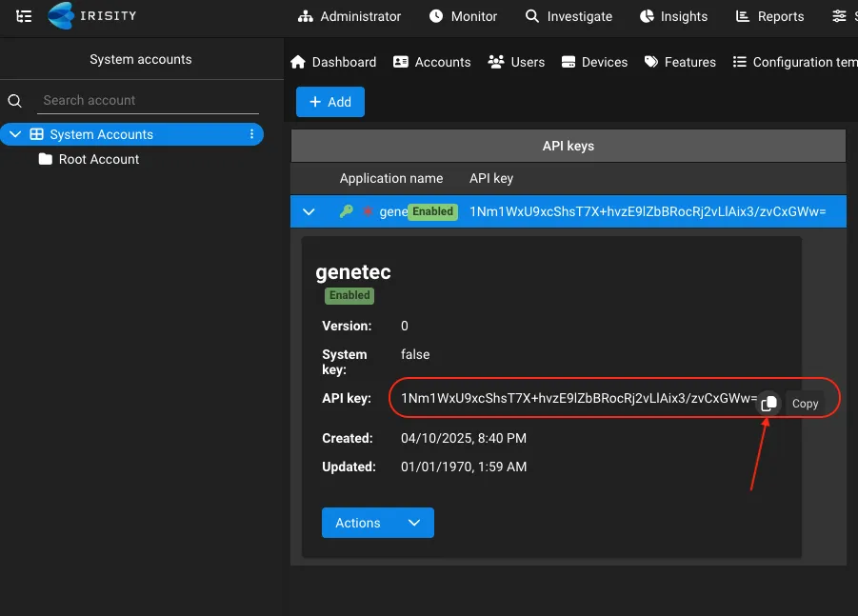Image resolution: width=858 pixels, height=616 pixels.
Task: Select Root Account in the tree
Action: point(98,159)
